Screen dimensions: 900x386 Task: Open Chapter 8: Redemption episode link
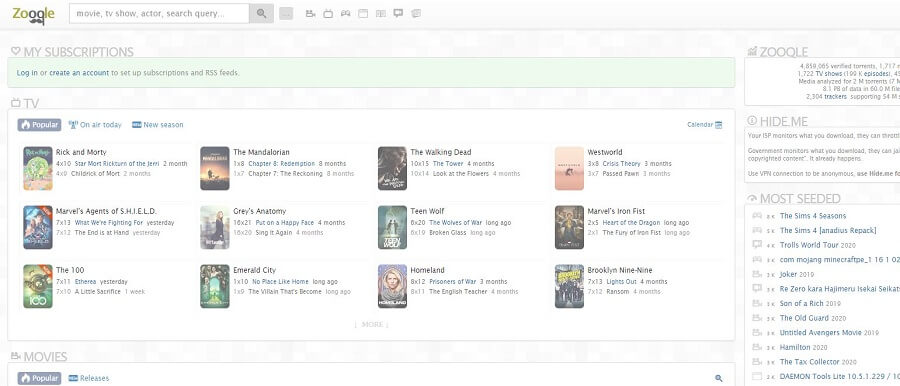[282, 164]
